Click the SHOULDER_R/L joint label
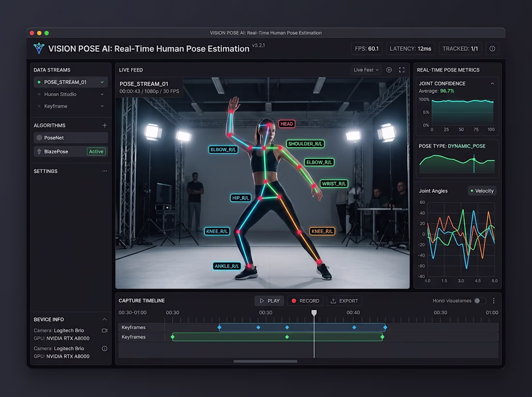Image resolution: width=532 pixels, height=397 pixels. [305, 144]
